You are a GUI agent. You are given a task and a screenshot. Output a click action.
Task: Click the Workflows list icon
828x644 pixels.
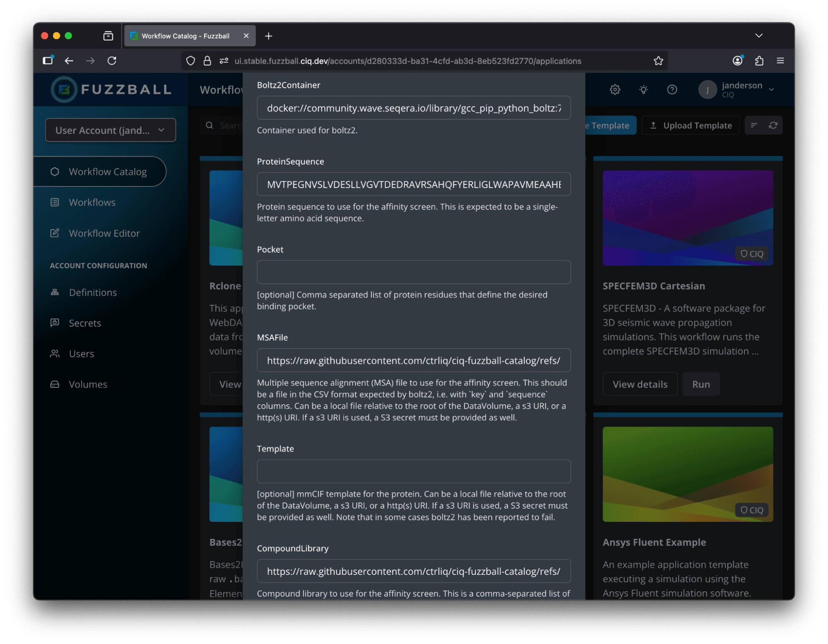point(55,202)
